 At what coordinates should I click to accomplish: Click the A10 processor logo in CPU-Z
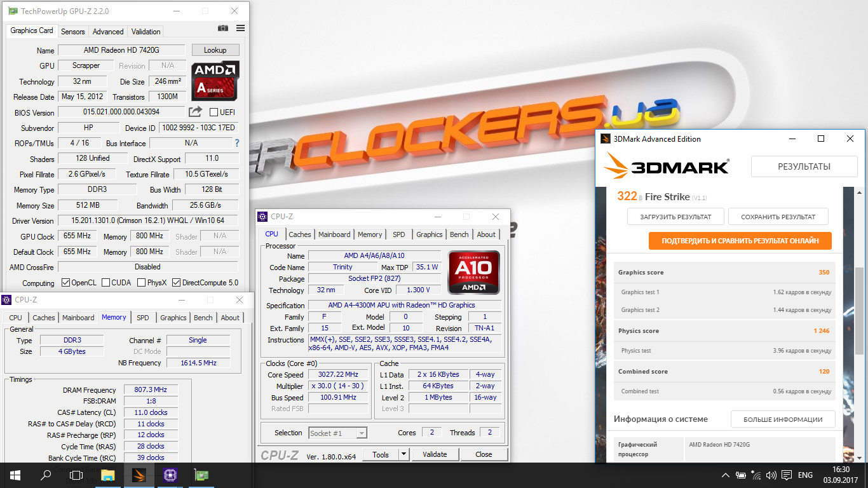tap(474, 273)
